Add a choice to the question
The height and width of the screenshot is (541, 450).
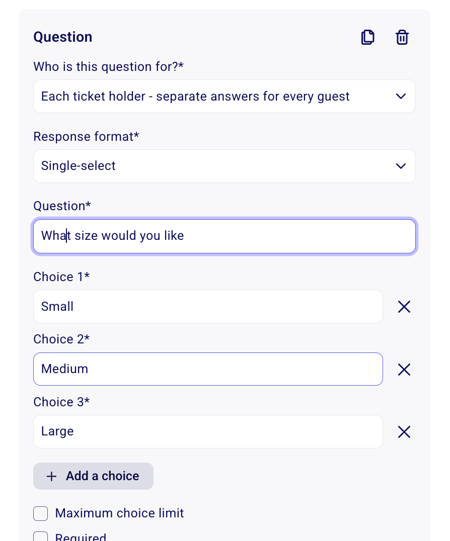coord(93,476)
